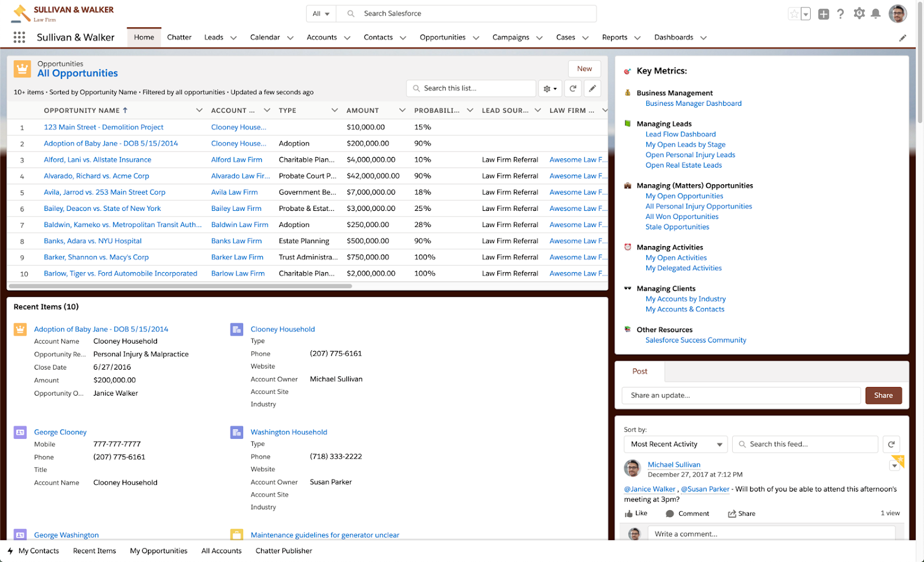Click the favorites star icon
This screenshot has width=924, height=562.
tap(795, 14)
